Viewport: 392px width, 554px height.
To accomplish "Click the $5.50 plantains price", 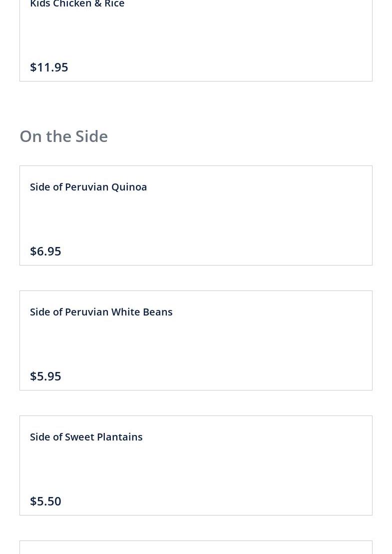I will pyautogui.click(x=45, y=501).
